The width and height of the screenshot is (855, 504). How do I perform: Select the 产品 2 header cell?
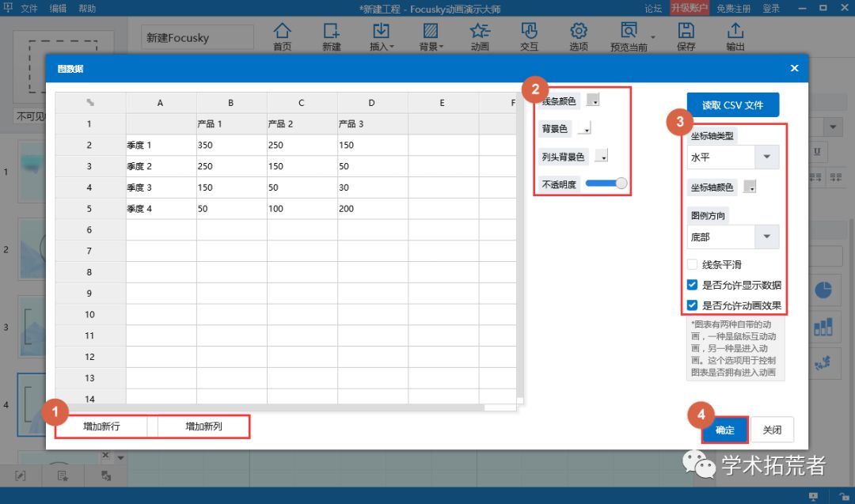(302, 123)
